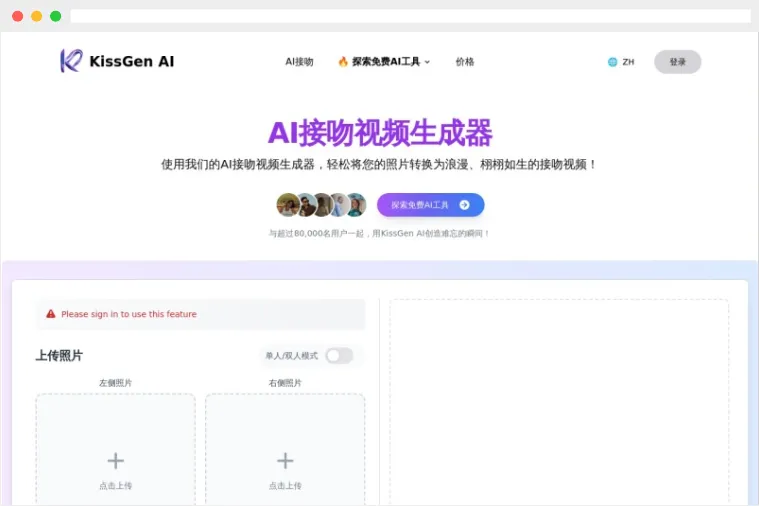Click the purple 探索免费AI工具 button

[x=430, y=205]
